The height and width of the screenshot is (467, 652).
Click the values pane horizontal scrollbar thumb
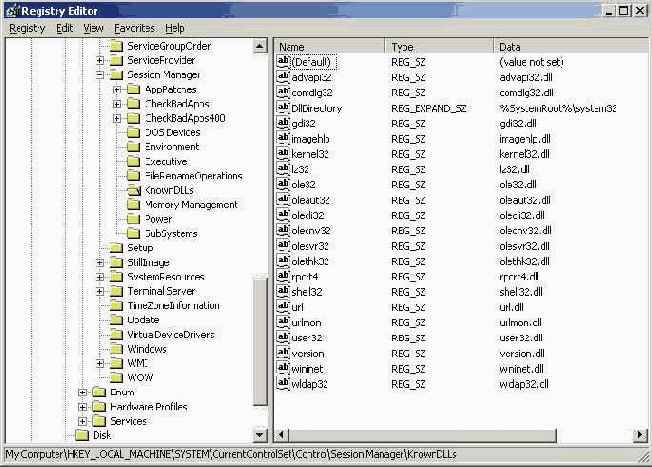422,435
